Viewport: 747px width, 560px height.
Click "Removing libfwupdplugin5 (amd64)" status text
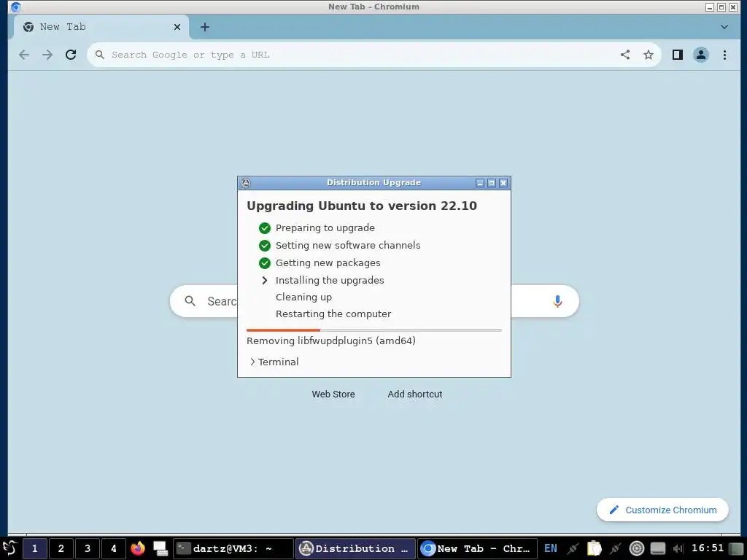331,341
